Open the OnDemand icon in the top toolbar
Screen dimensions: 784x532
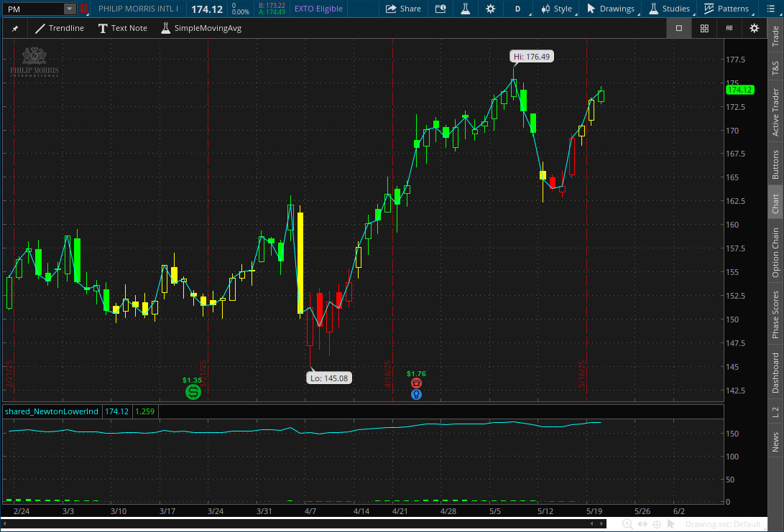441,9
